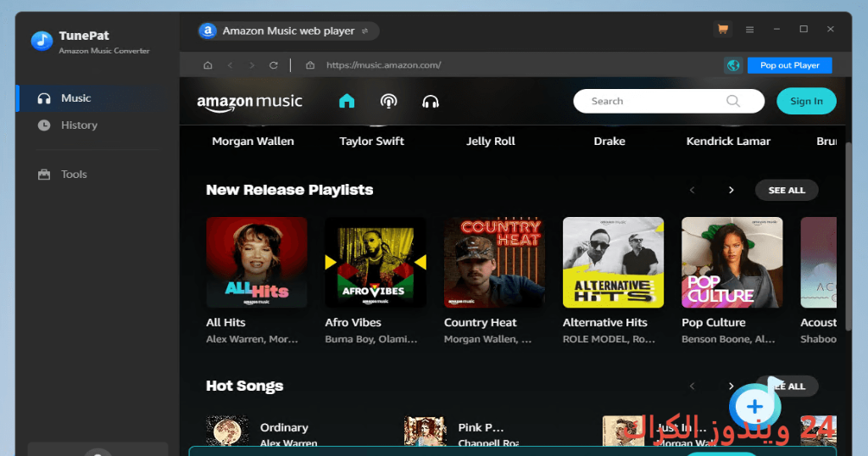Click the site security lock icon

tap(310, 65)
